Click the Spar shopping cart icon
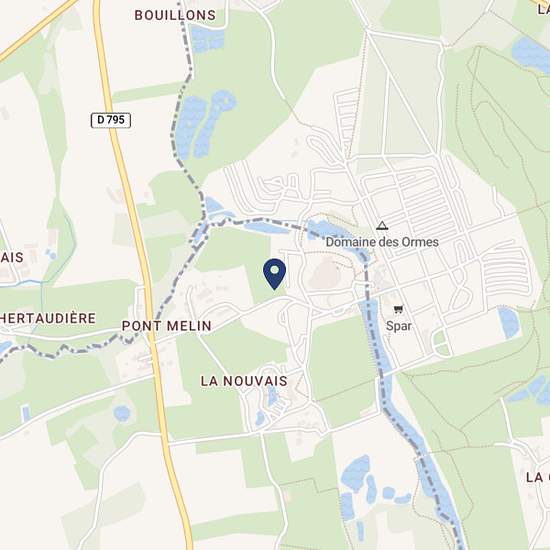Viewport: 550px width, 550px height. point(398,309)
